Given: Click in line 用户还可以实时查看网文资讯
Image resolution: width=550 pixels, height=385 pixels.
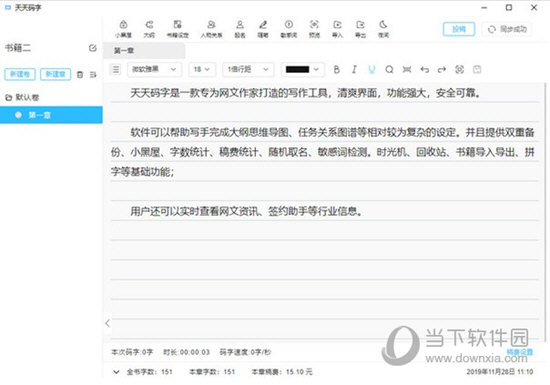Looking at the screenshot, I should coord(246,211).
